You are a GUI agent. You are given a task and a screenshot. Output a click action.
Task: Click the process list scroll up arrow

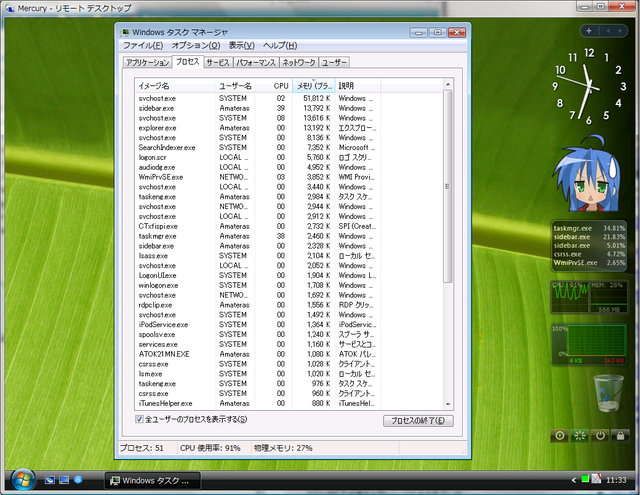tap(448, 84)
